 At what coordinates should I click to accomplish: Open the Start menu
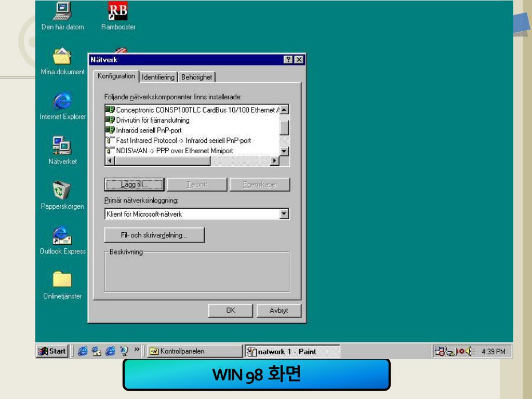[x=52, y=351]
